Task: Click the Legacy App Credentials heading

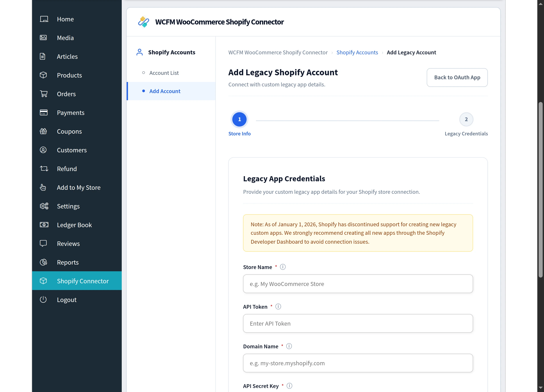Action: [284, 178]
